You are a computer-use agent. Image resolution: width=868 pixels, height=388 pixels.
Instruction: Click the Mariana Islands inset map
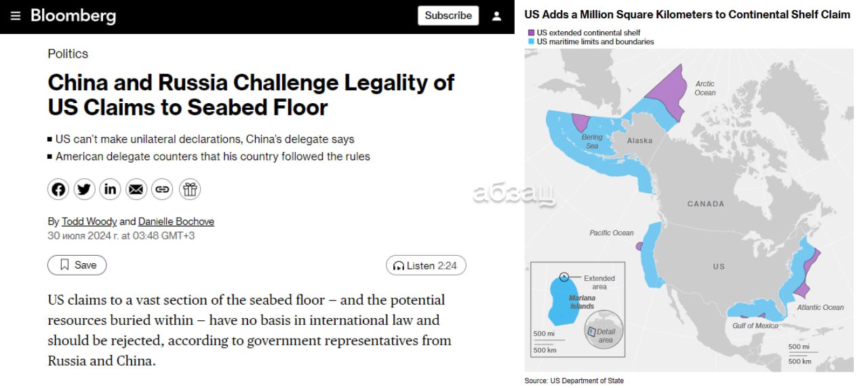[x=578, y=309]
